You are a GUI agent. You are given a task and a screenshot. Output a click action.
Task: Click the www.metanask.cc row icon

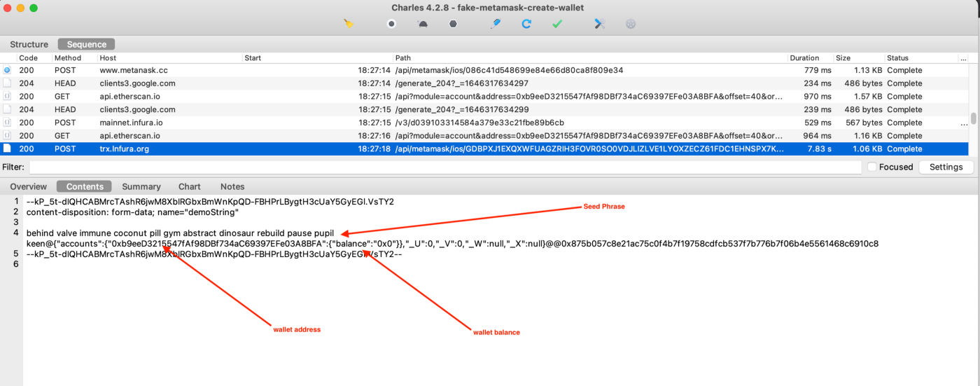click(x=7, y=70)
